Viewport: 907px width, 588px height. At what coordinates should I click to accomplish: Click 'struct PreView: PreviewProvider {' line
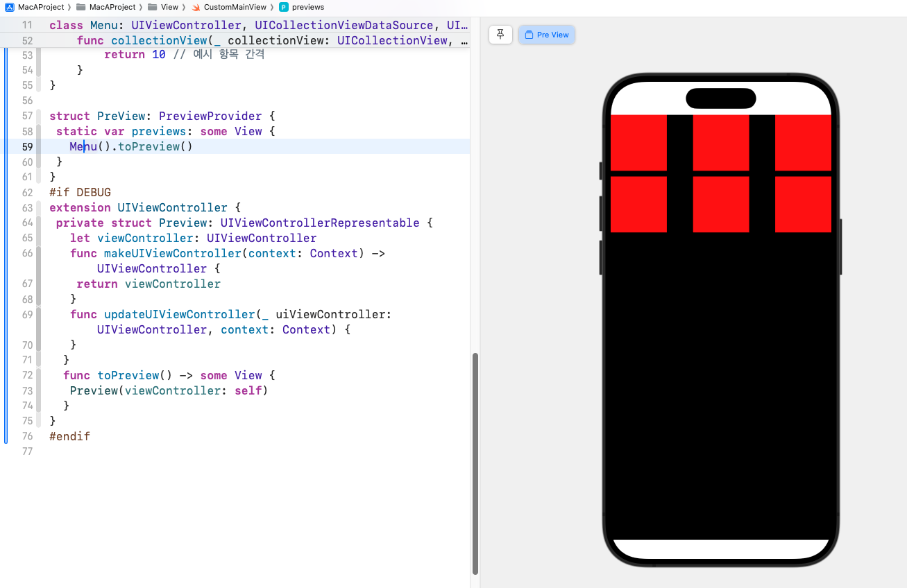(x=162, y=116)
